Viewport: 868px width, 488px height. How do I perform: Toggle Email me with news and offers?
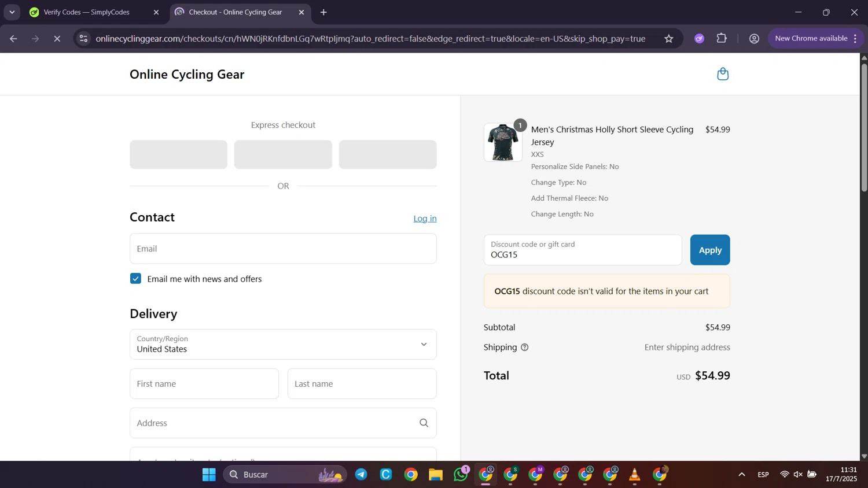pos(135,279)
